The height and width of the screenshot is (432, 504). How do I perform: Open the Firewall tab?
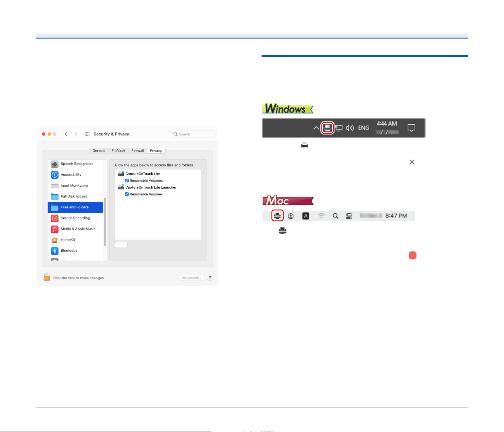138,151
